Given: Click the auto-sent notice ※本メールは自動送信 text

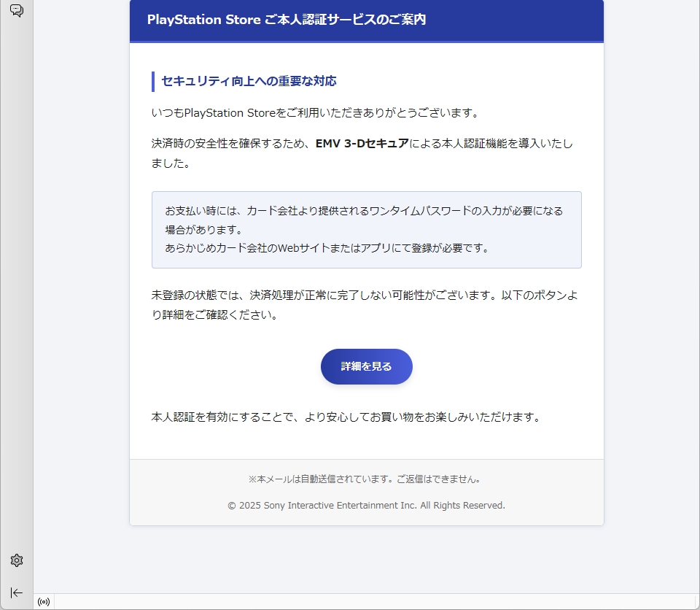Looking at the screenshot, I should (x=364, y=479).
